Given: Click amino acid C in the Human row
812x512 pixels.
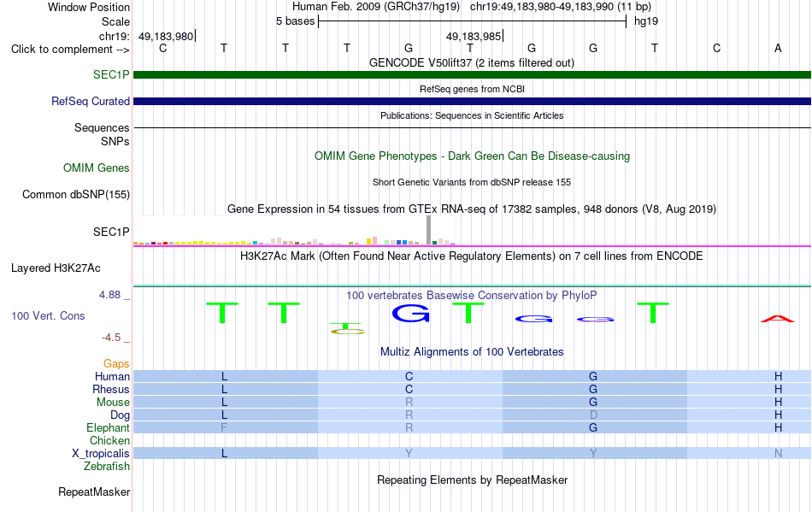Looking at the screenshot, I should click(x=409, y=376).
